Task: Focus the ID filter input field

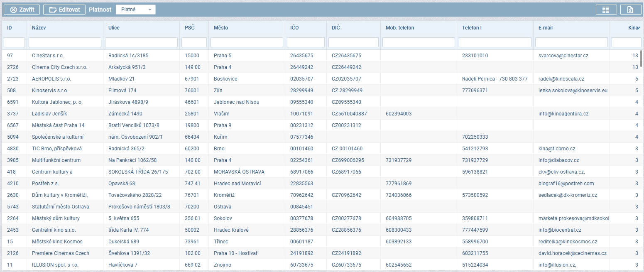Action: (14, 42)
